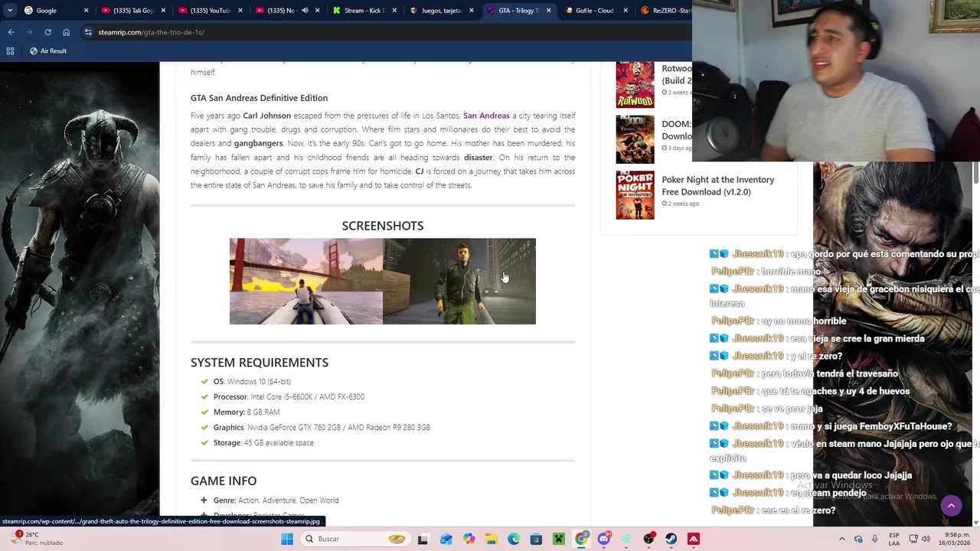
Task: Open the Chrome tab search dropdown arrow
Action: click(8, 10)
